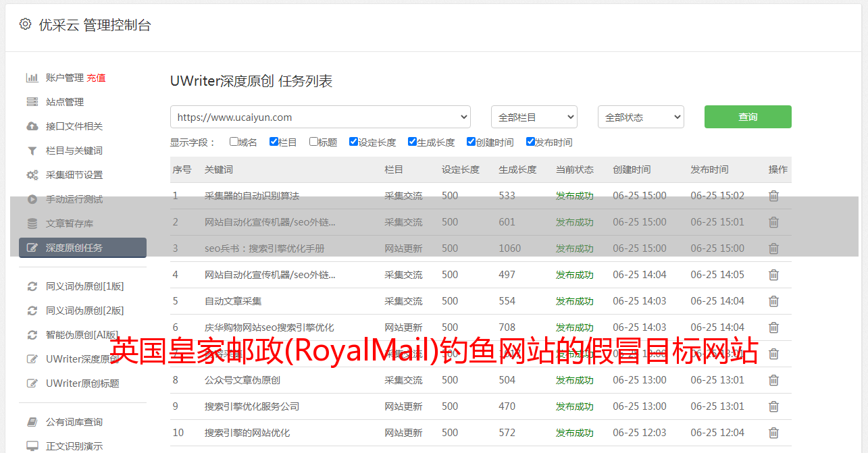Select 深度原创任务 in the sidebar
This screenshot has width=868, height=453.
pyautogui.click(x=82, y=248)
